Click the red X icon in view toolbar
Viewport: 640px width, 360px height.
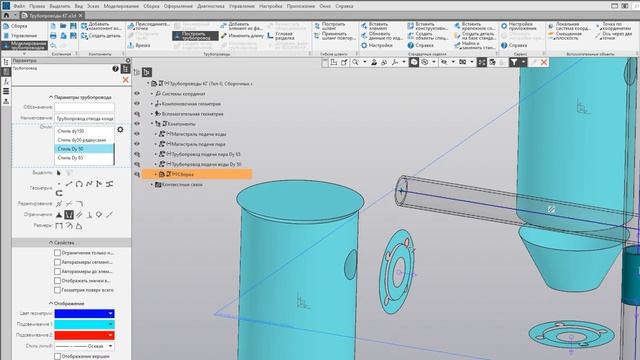tap(544, 62)
